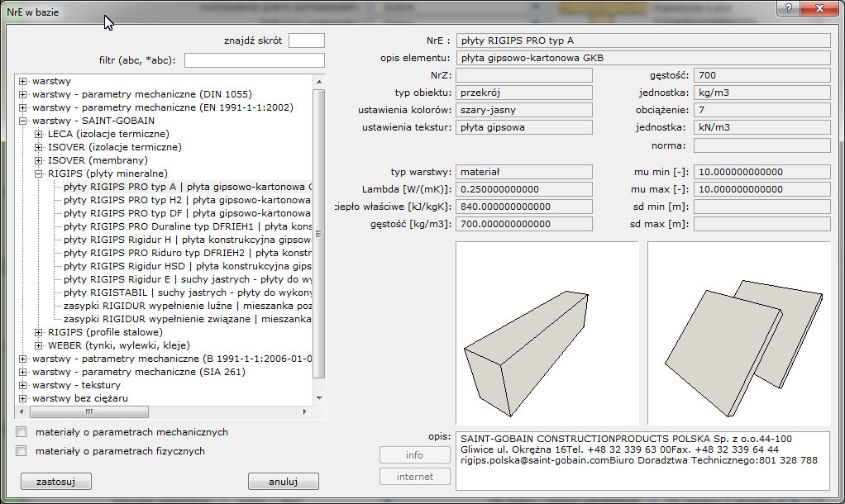Collapse the 'warstwy - SAINT-GOBAIN' node
This screenshot has height=504, width=845.
[22, 121]
